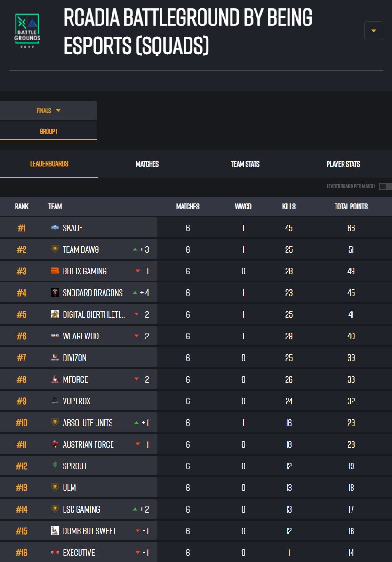
Task: Click Absolute Units' green rank-up arrow
Action: click(x=136, y=423)
